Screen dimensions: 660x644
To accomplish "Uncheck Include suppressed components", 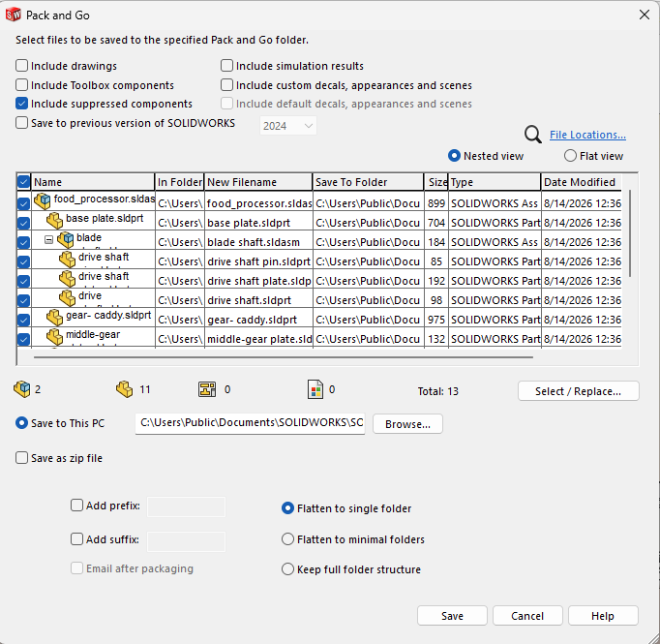I will (x=21, y=104).
